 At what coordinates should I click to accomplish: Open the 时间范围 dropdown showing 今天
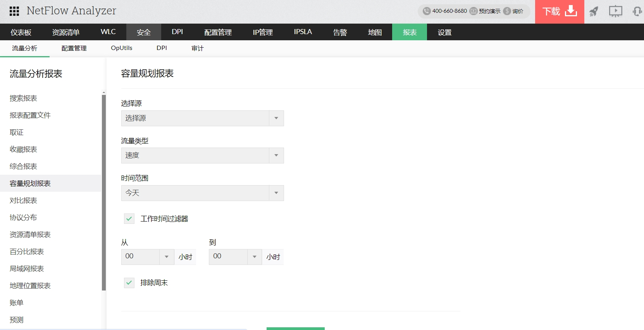coord(202,193)
